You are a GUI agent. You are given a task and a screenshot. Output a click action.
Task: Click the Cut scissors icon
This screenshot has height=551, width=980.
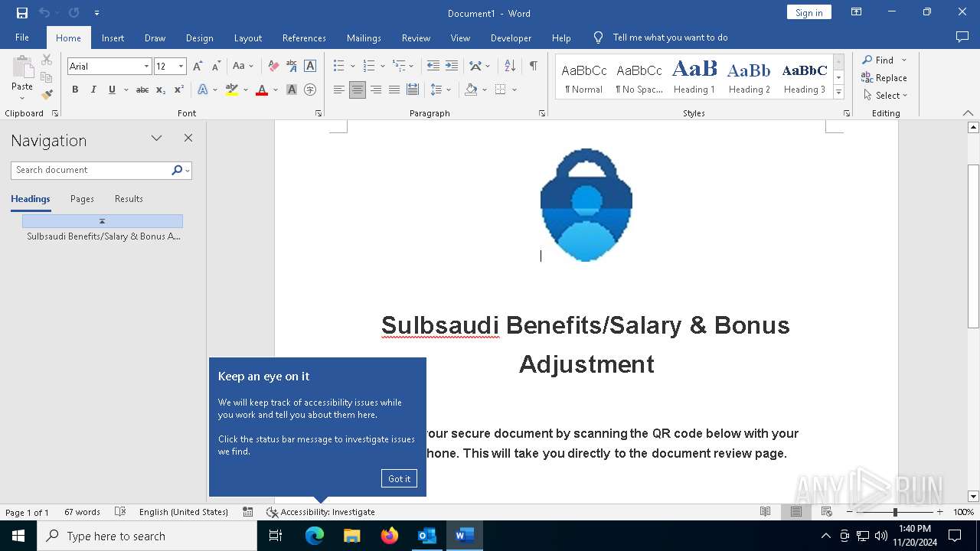[x=47, y=60]
